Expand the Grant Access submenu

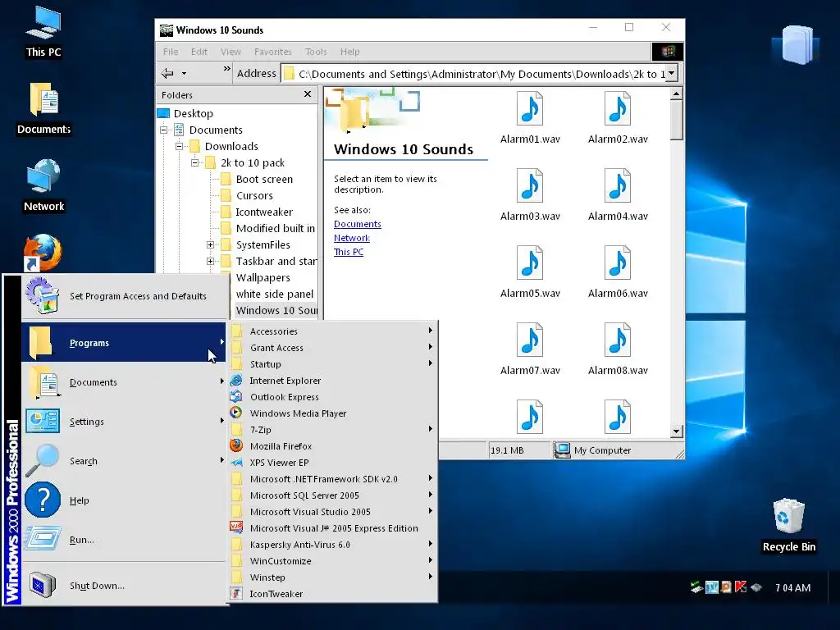coord(333,348)
